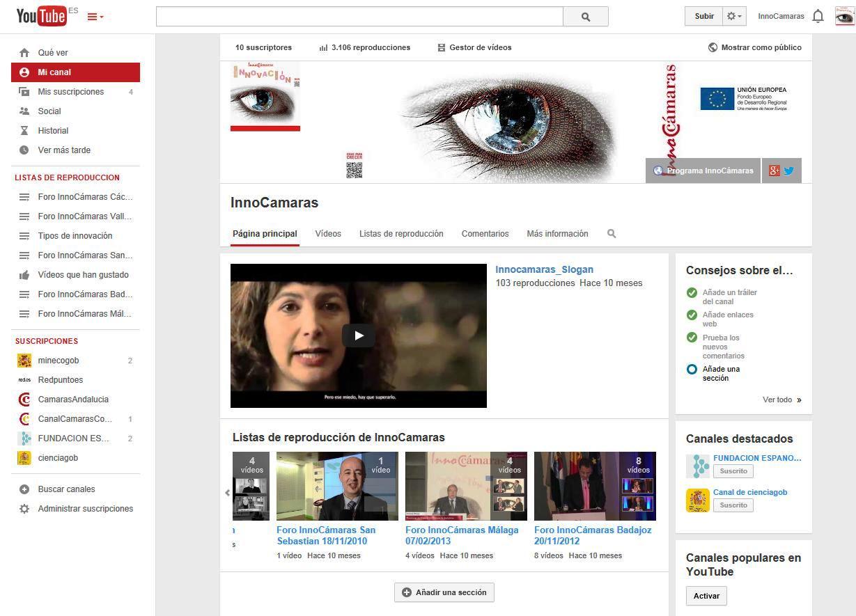This screenshot has height=616, width=856.
Task: Select the Página principal tab
Action: point(265,234)
